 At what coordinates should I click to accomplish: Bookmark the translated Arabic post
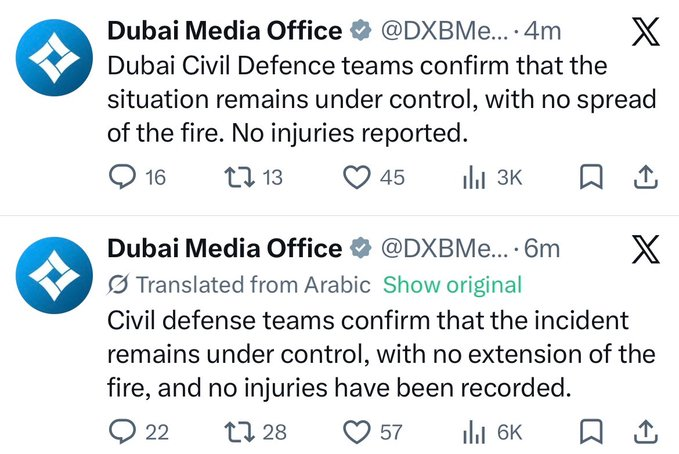[x=591, y=431]
